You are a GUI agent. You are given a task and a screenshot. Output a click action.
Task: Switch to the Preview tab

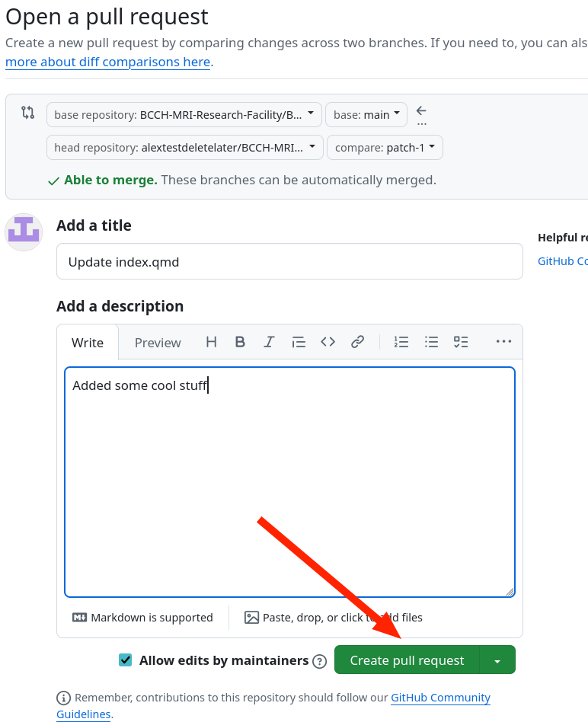tap(158, 343)
